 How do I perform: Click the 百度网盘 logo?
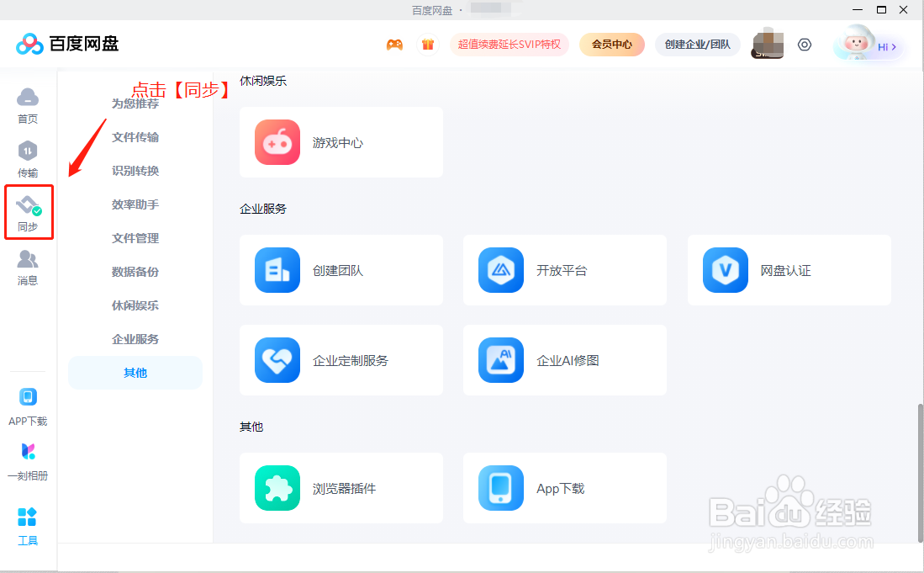tap(67, 44)
